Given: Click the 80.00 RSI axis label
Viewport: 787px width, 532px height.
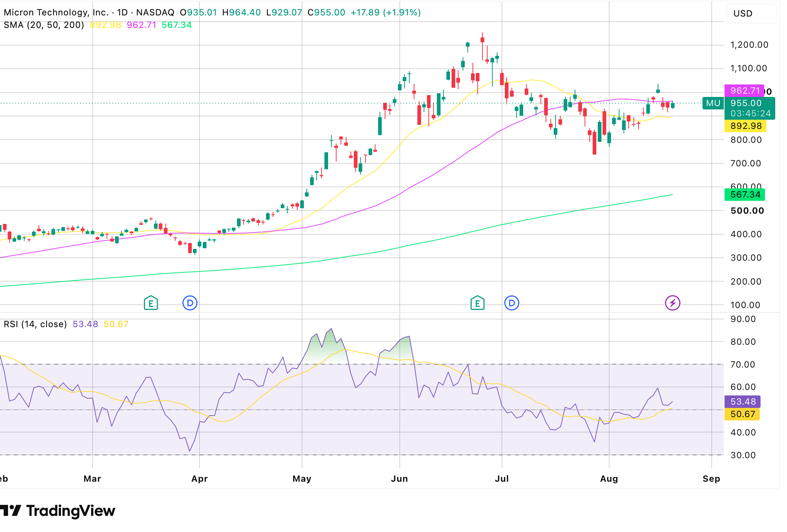Looking at the screenshot, I should coord(743,342).
